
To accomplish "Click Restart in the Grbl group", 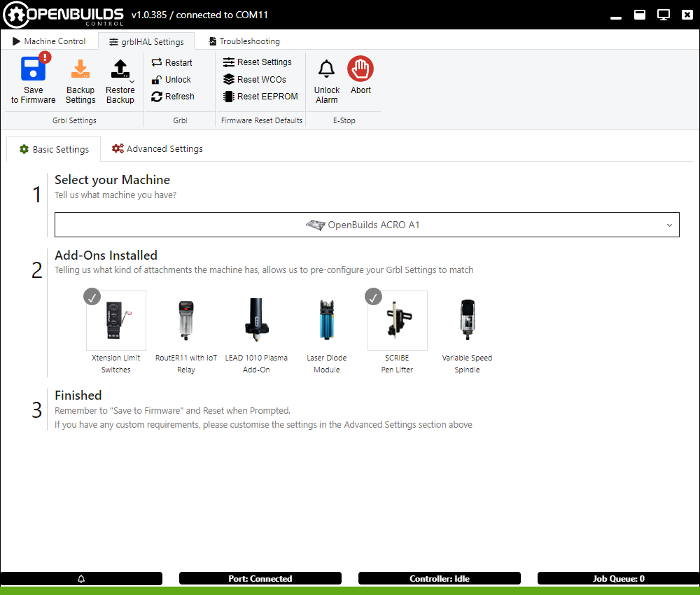I will click(172, 62).
